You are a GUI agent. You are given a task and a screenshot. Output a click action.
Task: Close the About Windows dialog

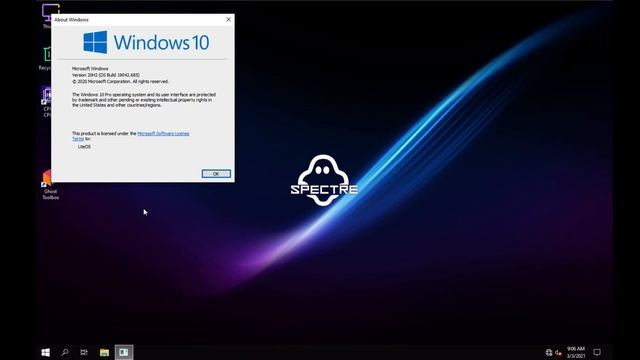click(228, 19)
